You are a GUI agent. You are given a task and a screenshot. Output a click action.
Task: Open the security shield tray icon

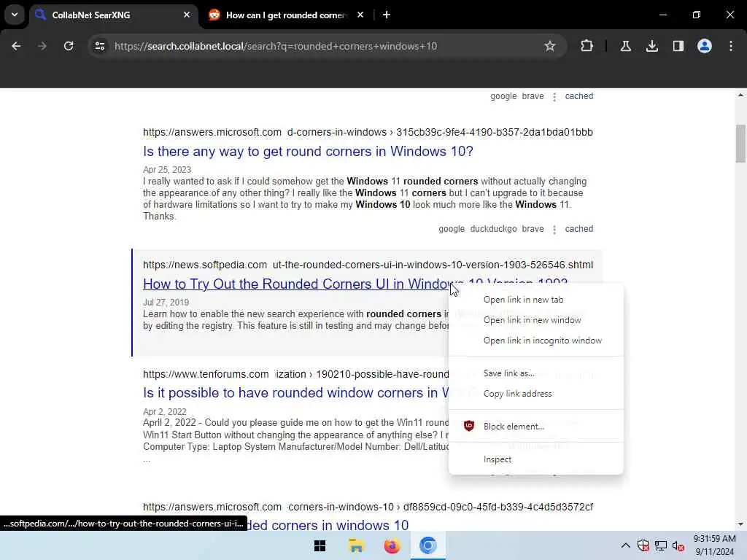click(x=643, y=545)
